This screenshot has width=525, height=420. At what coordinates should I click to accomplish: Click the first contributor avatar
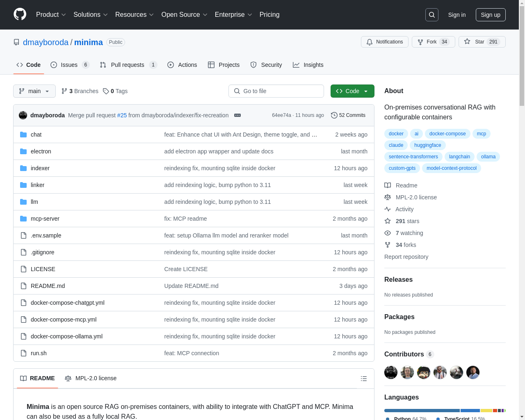(x=391, y=372)
